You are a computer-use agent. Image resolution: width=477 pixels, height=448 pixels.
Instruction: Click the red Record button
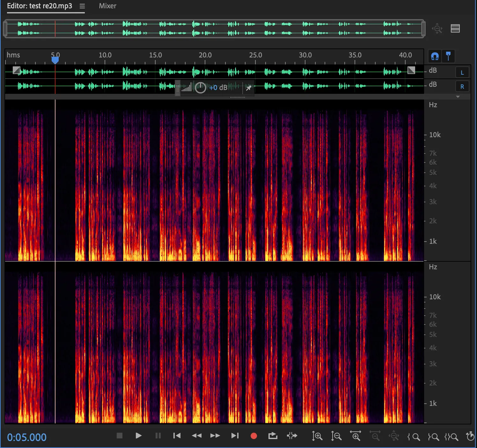pos(254,436)
